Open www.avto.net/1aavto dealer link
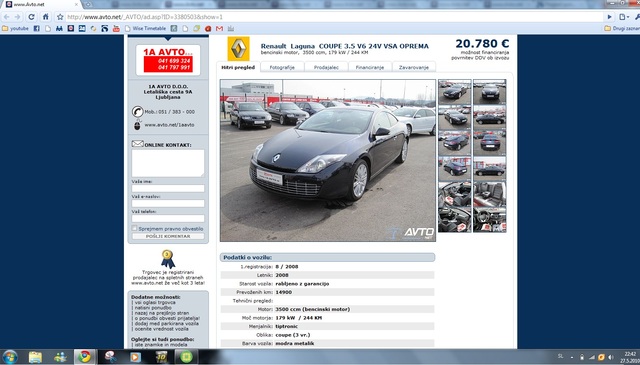 (x=169, y=125)
